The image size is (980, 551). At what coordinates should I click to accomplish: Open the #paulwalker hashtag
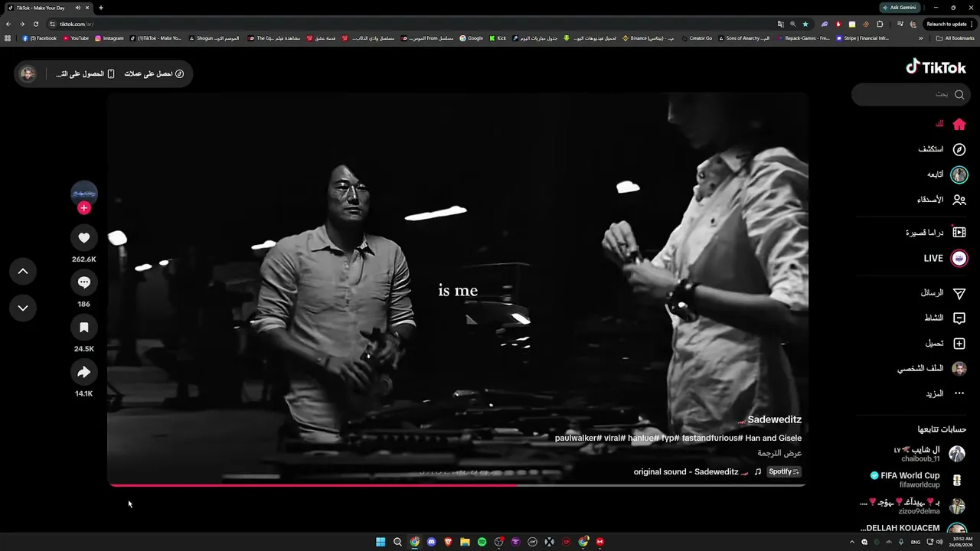578,439
